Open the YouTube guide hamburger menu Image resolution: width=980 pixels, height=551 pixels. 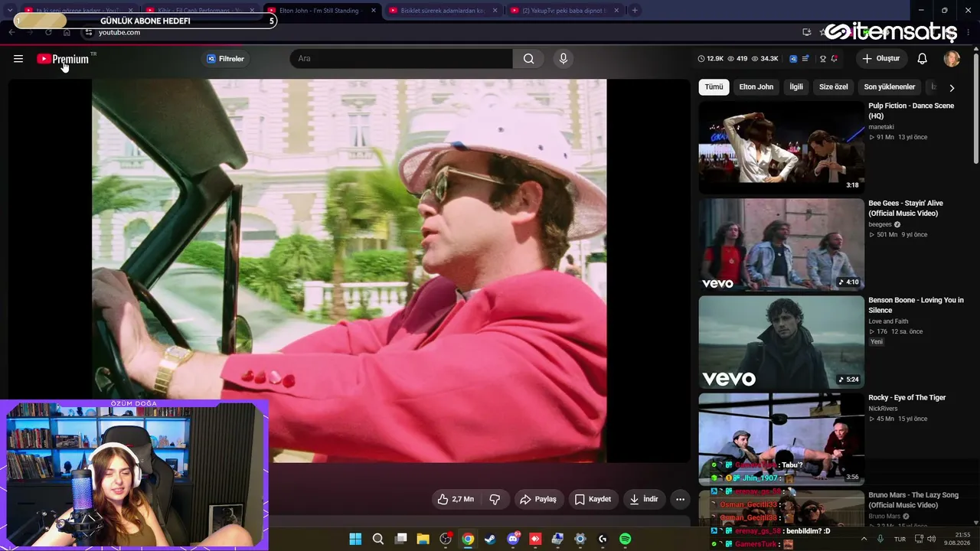pyautogui.click(x=18, y=59)
